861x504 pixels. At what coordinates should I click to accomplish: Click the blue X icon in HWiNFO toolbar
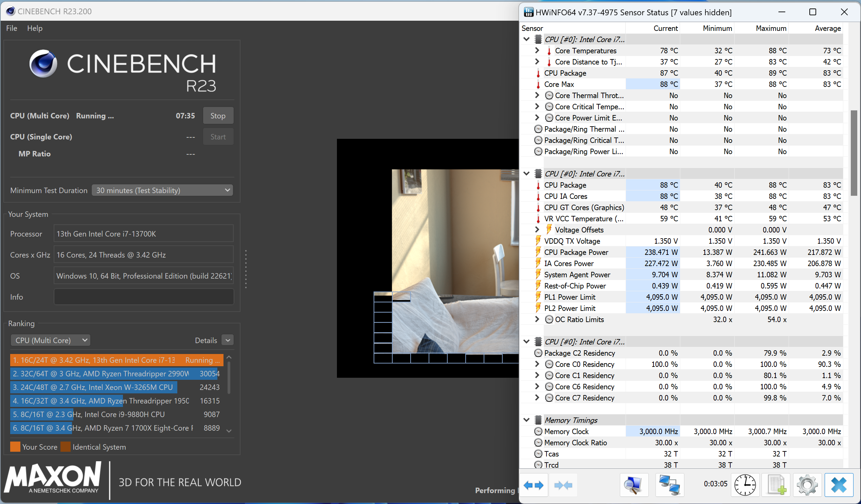pos(839,485)
